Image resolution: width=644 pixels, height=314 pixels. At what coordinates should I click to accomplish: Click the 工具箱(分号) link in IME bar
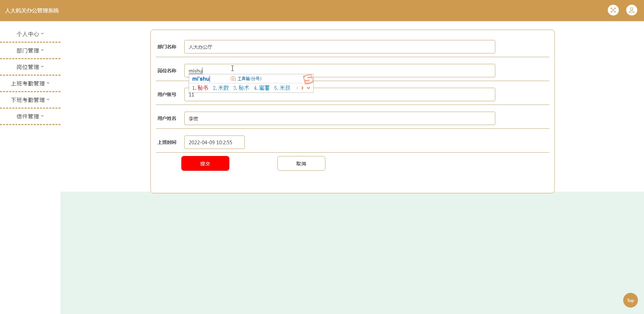[x=249, y=79]
